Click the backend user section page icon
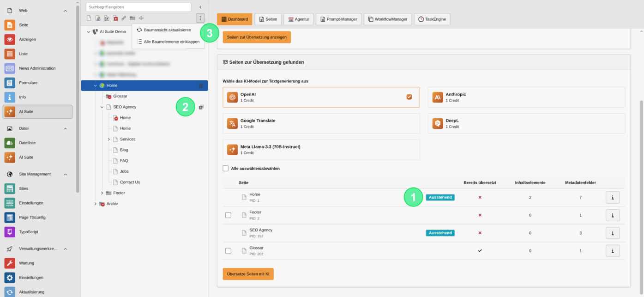 pyautogui.click(x=98, y=18)
